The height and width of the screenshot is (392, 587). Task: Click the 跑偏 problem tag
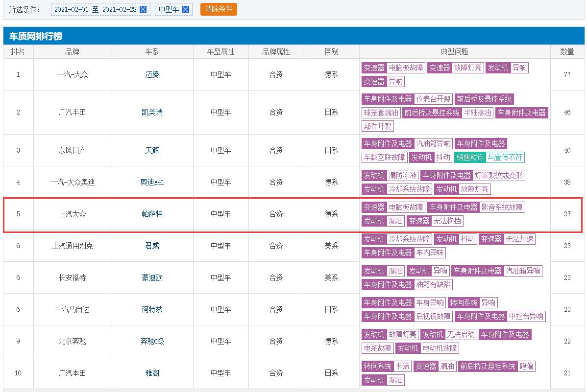pyautogui.click(x=526, y=366)
